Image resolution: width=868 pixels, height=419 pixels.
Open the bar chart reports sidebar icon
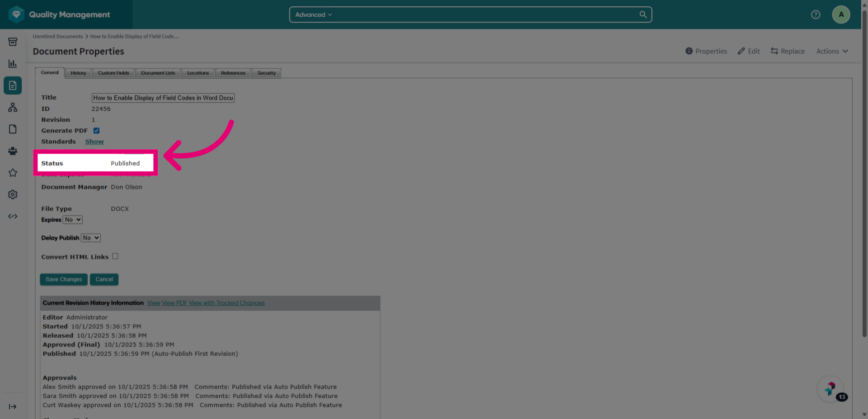pos(13,64)
